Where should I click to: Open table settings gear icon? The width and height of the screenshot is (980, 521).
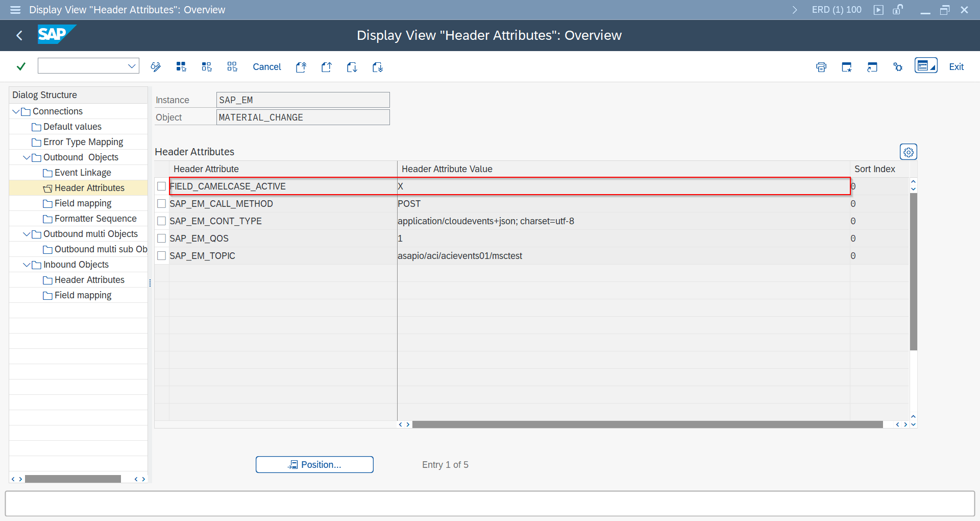click(x=909, y=152)
